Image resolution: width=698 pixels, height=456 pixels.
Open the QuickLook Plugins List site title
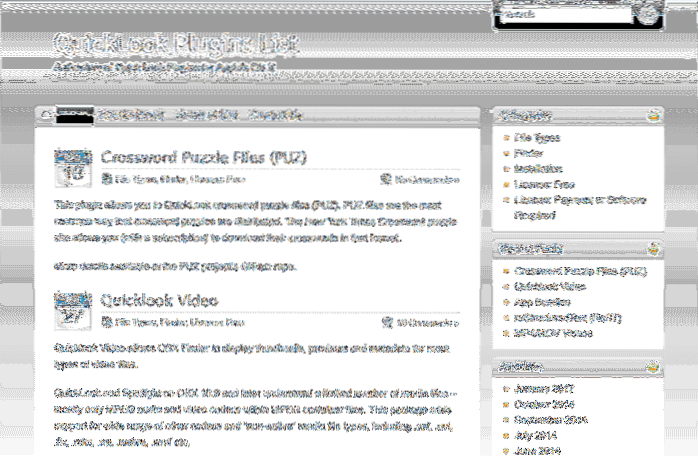coord(176,44)
